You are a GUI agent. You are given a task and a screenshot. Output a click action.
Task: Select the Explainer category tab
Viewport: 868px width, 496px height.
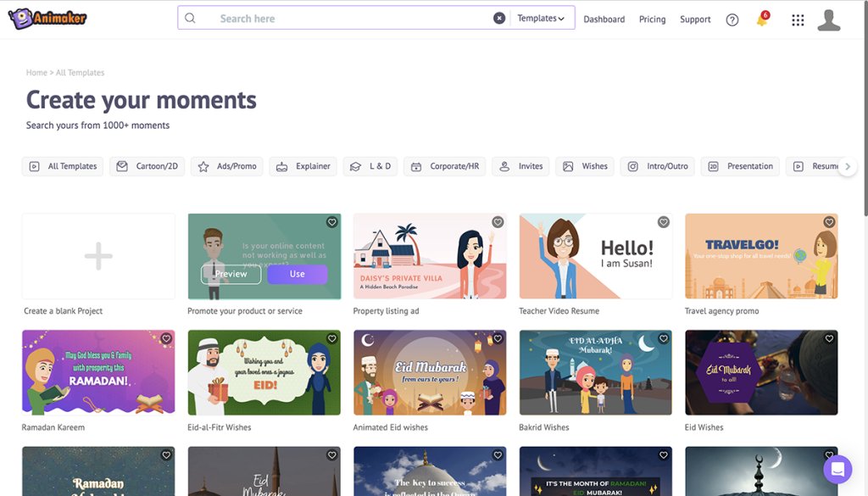(303, 166)
